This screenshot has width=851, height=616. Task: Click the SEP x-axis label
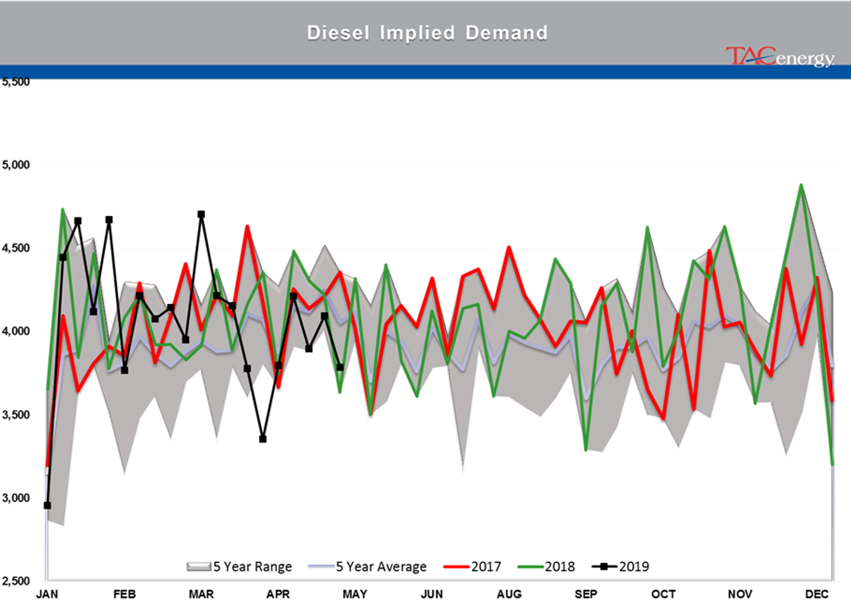coord(586,594)
